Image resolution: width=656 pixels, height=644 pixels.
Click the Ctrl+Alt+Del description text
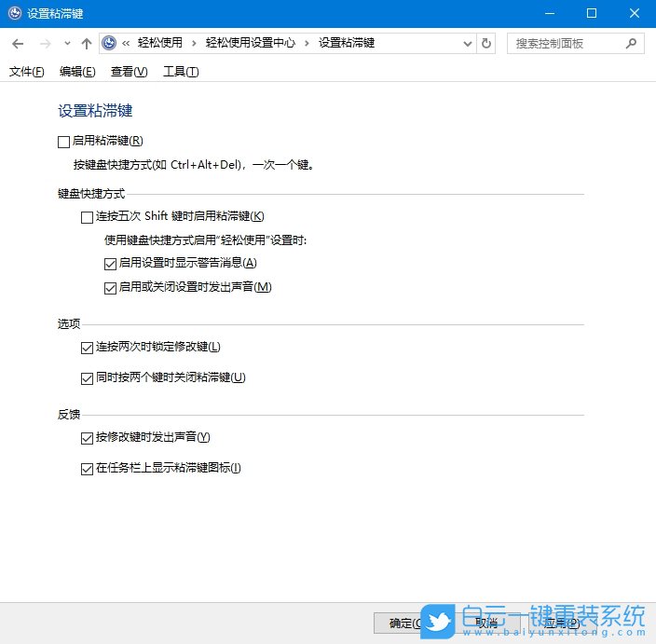(194, 165)
